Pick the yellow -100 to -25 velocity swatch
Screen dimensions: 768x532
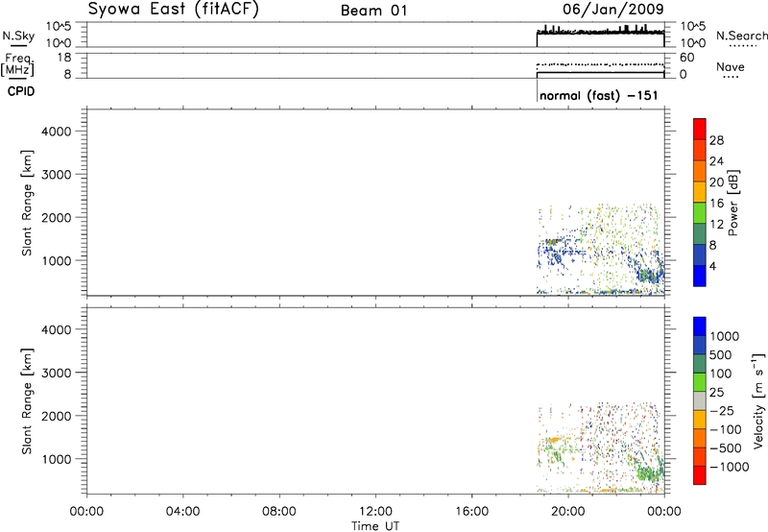point(700,420)
